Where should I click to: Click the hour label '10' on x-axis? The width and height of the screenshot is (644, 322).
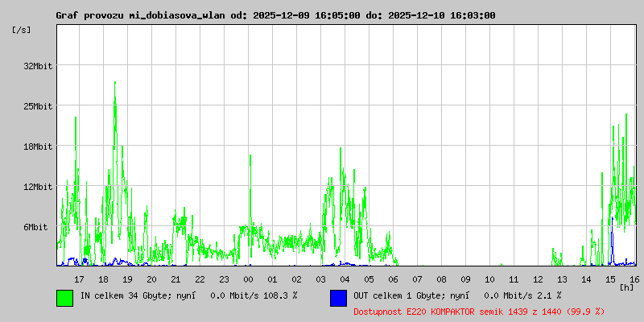click(x=489, y=279)
